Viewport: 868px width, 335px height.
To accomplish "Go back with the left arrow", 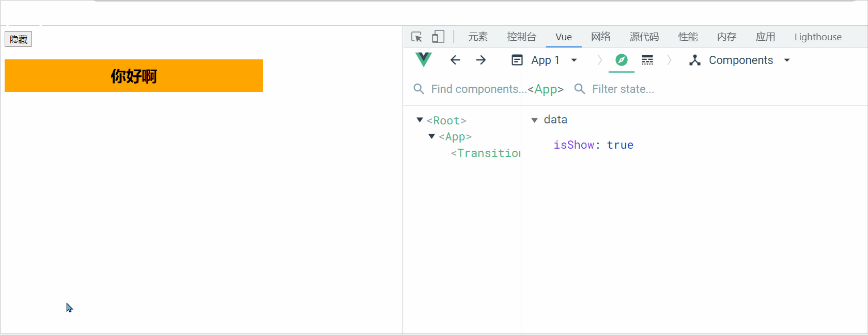I will click(455, 60).
